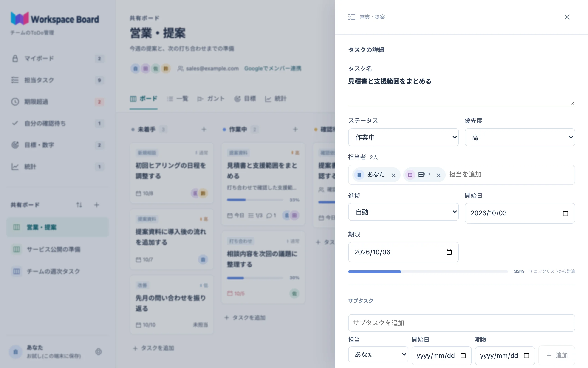Screen dimensions: 588x368
Task: Click the Workspace Board logo
Action: click(x=55, y=19)
